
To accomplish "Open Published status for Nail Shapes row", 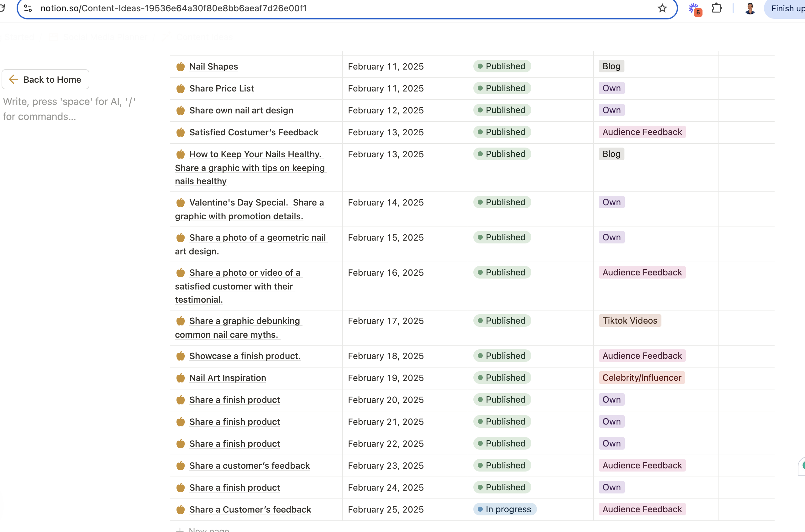I will coord(502,66).
